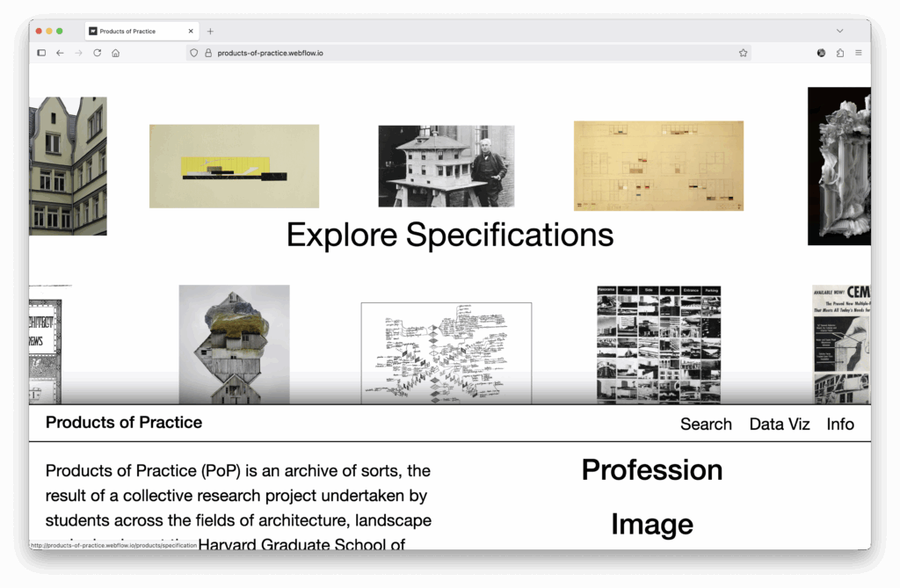Go to the Info page

[839, 424]
